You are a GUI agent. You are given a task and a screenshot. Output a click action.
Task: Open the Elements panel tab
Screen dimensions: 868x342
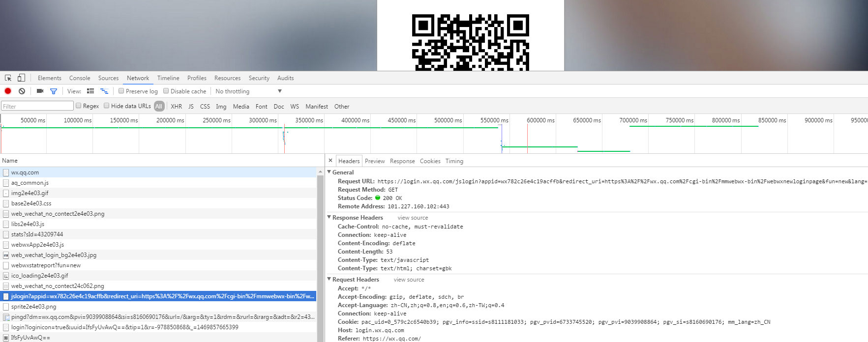click(x=50, y=78)
